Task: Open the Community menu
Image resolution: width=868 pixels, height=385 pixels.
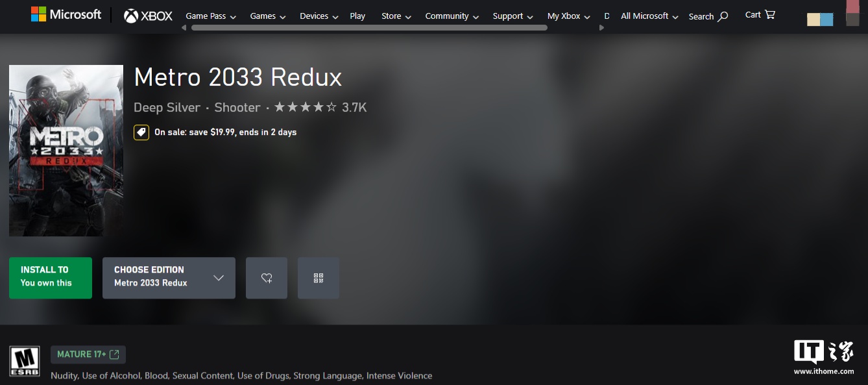Action: click(x=452, y=16)
